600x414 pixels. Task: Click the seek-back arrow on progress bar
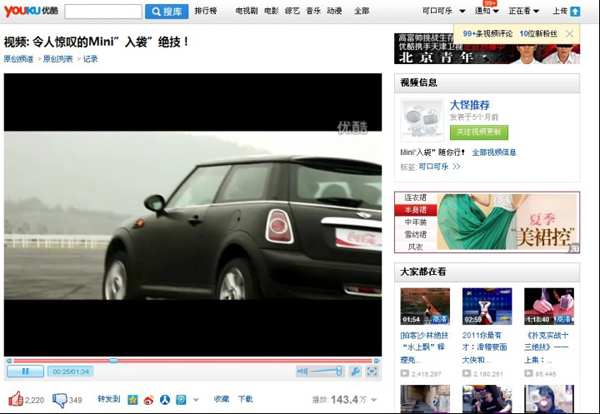(9, 360)
